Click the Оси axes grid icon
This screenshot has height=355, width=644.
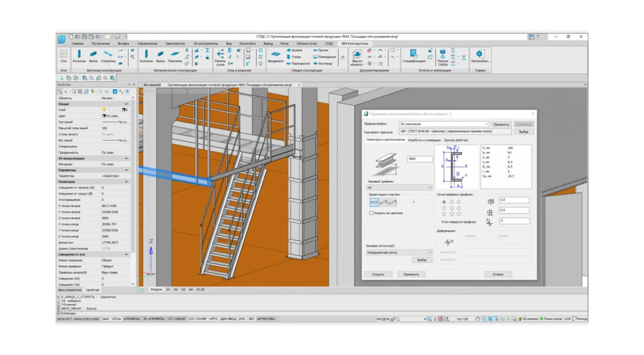(x=64, y=56)
